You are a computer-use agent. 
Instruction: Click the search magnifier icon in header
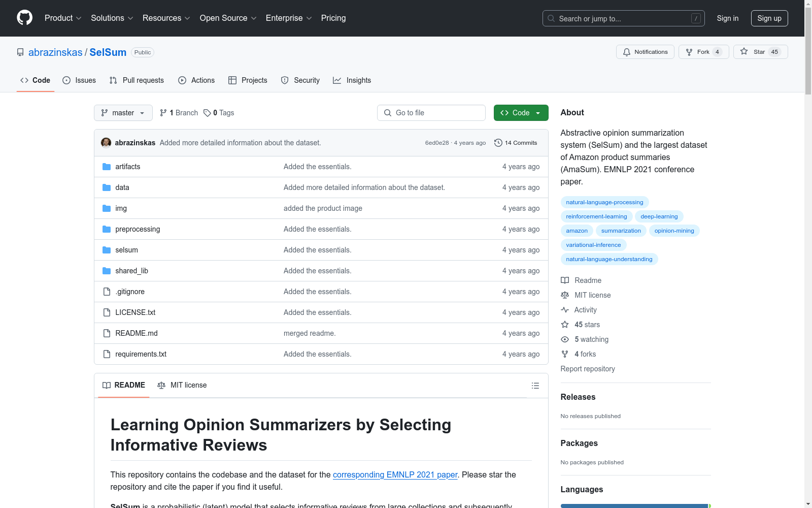point(551,18)
